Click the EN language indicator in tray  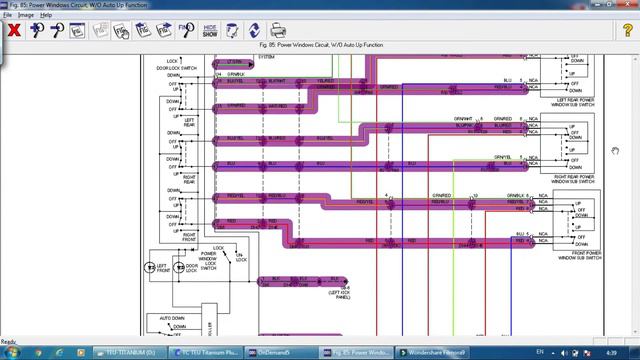540,352
